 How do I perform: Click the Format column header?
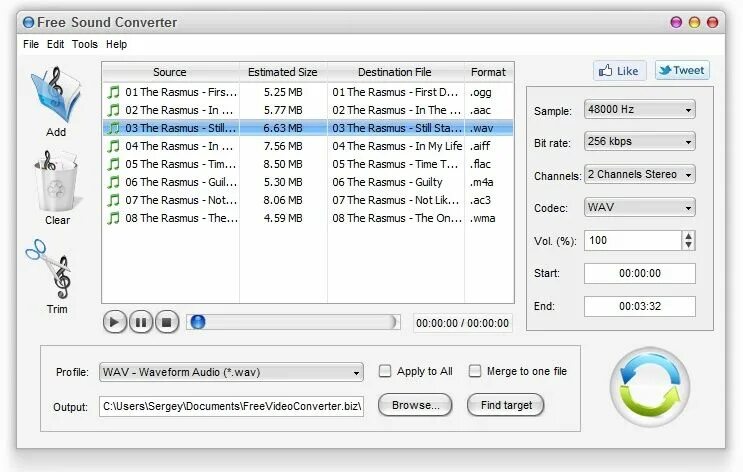pos(489,72)
